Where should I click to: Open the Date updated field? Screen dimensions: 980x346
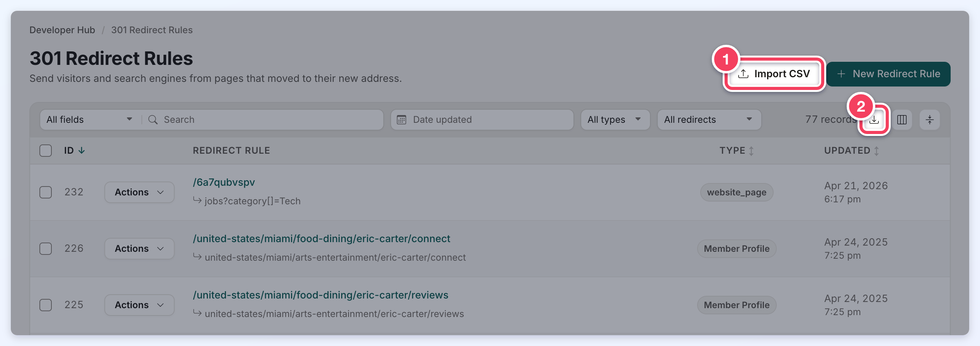coord(482,120)
